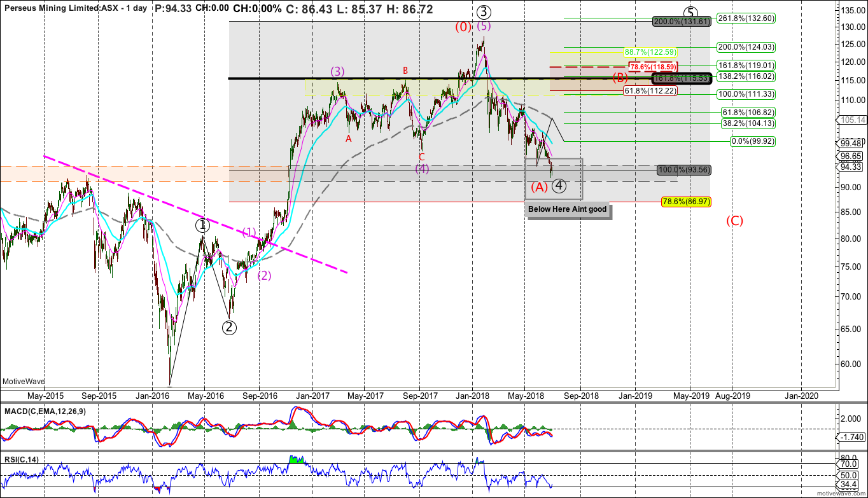Click the Jan-2016 time axis label

[151, 396]
